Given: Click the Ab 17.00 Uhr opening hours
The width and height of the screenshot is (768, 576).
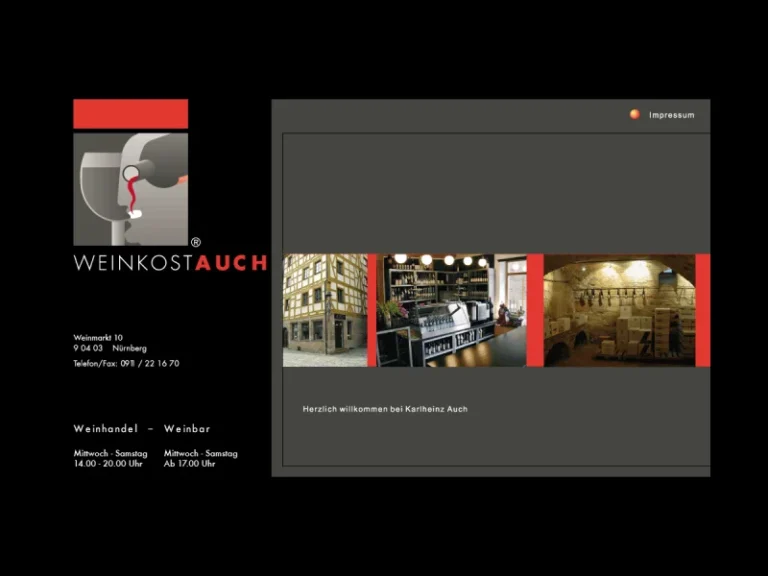Looking at the screenshot, I should coord(189,464).
